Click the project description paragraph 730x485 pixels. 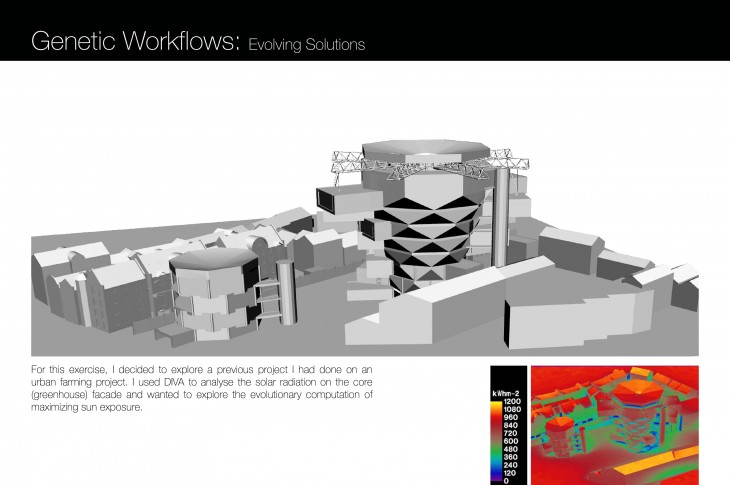201,389
